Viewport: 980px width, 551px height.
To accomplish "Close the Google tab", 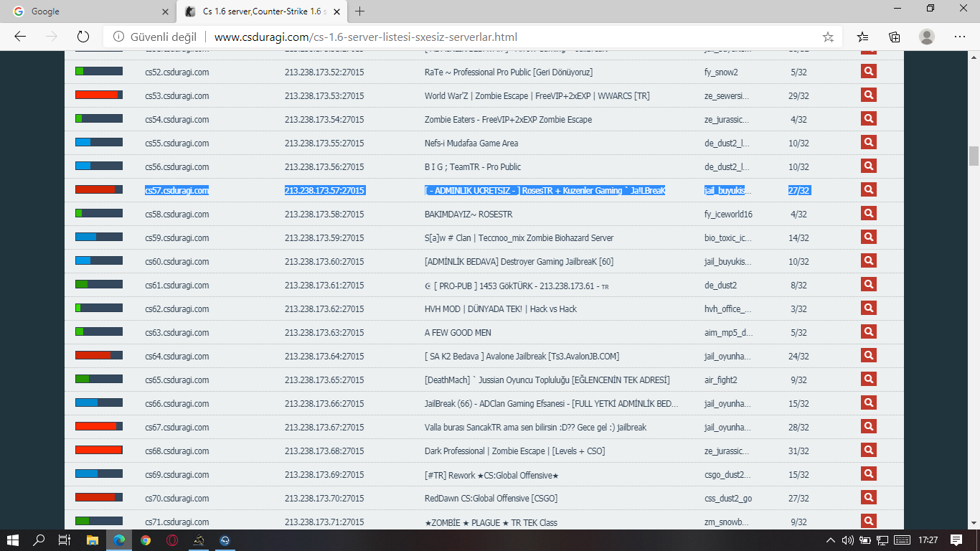I will (x=165, y=11).
